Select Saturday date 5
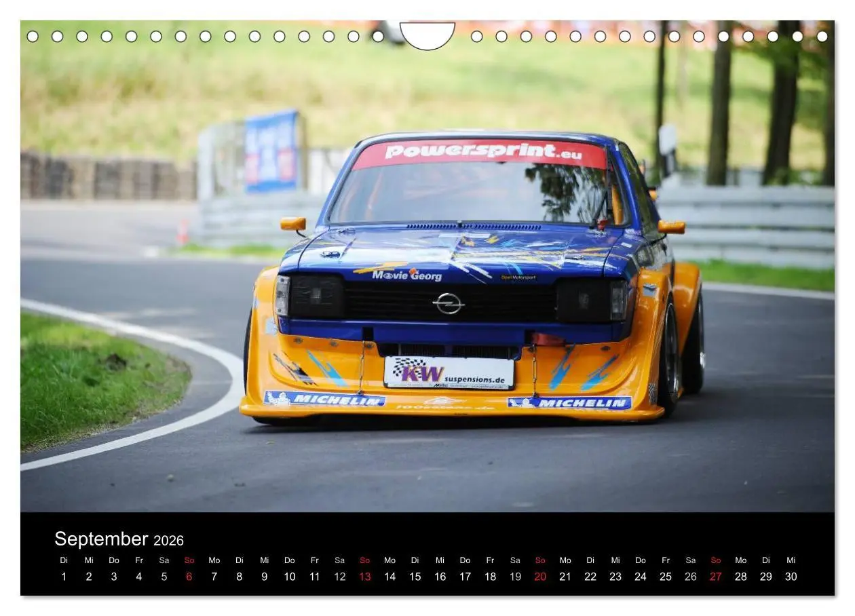 click(164, 577)
